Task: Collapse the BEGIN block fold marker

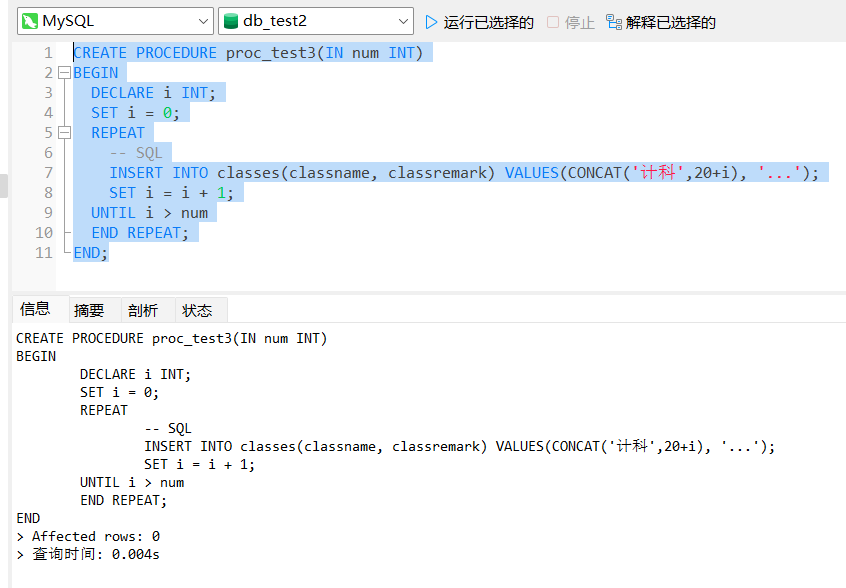Action: pos(65,73)
